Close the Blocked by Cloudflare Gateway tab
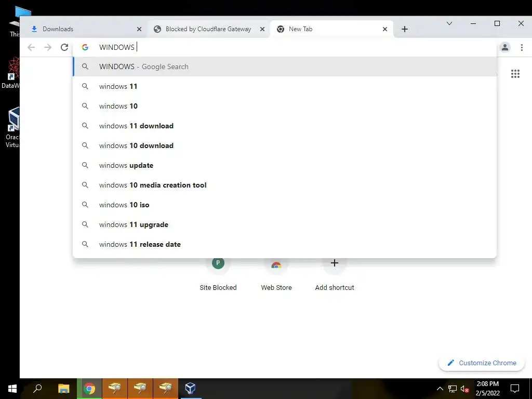This screenshot has height=399, width=532. 262,29
